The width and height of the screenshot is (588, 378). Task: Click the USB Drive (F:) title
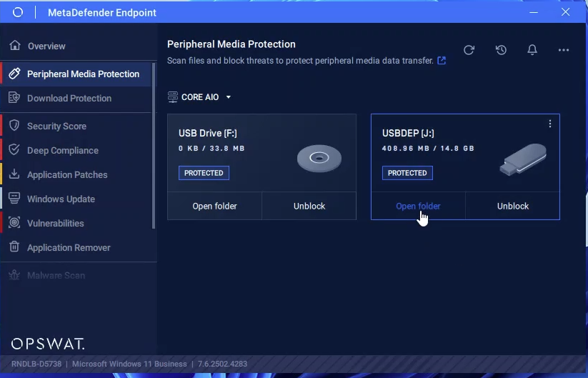pyautogui.click(x=208, y=133)
